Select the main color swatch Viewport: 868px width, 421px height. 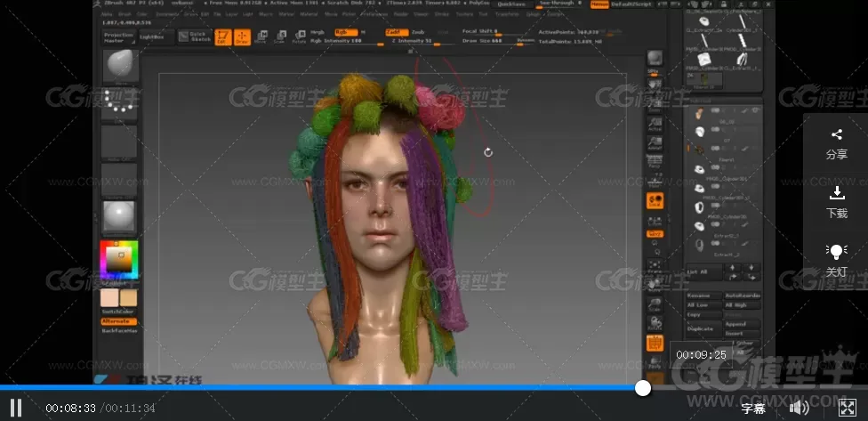109,298
